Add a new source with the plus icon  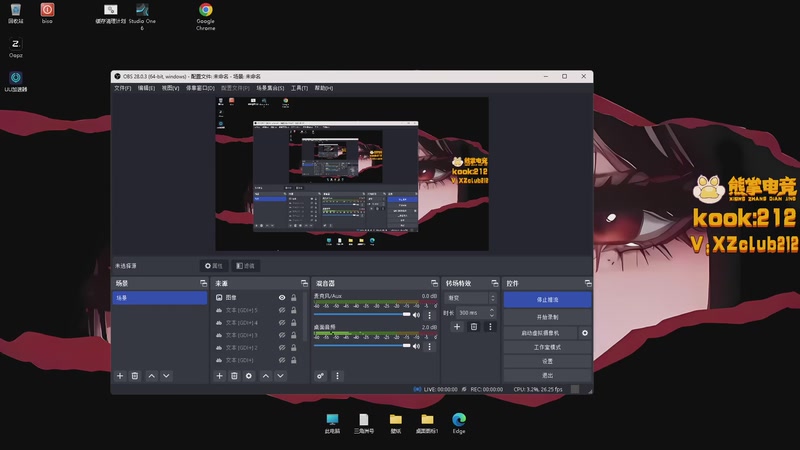click(219, 376)
